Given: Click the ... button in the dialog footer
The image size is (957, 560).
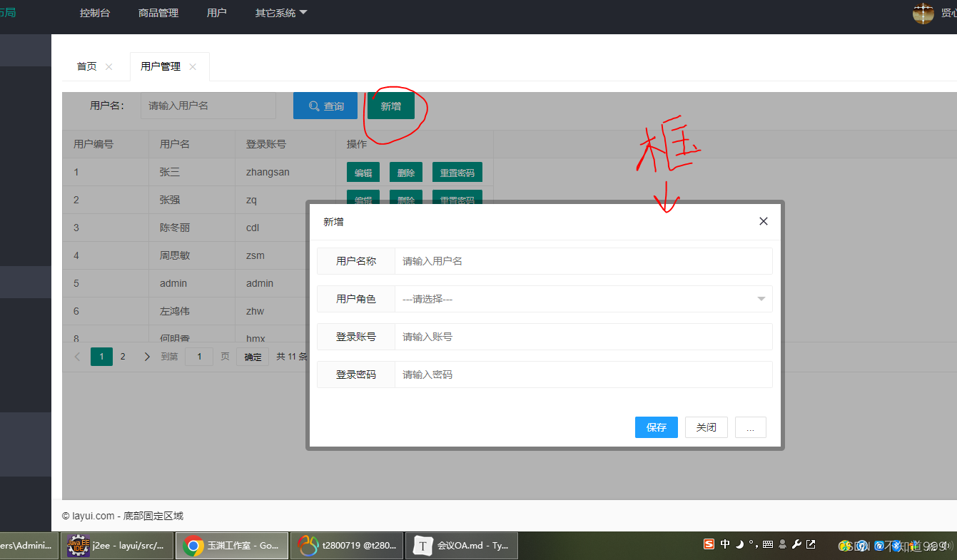Looking at the screenshot, I should (751, 427).
